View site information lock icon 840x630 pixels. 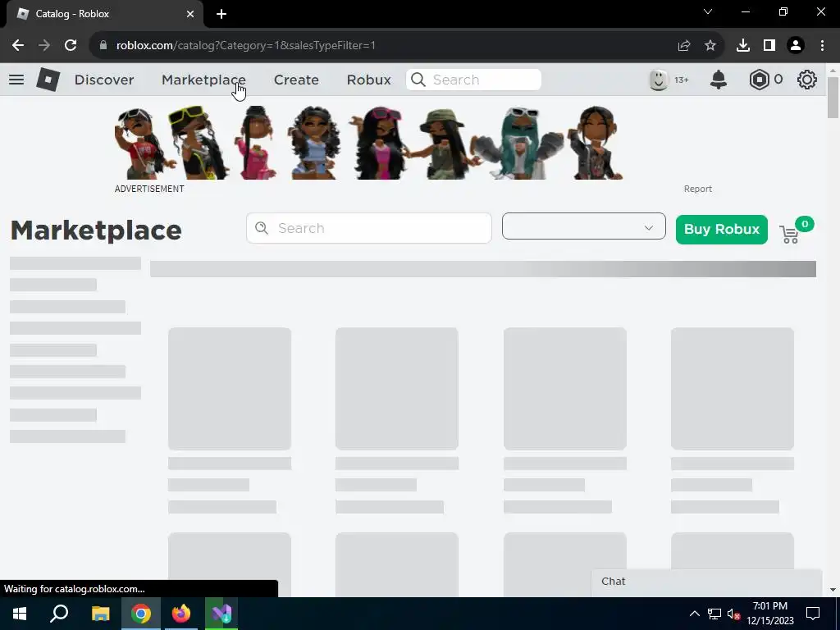[103, 46]
